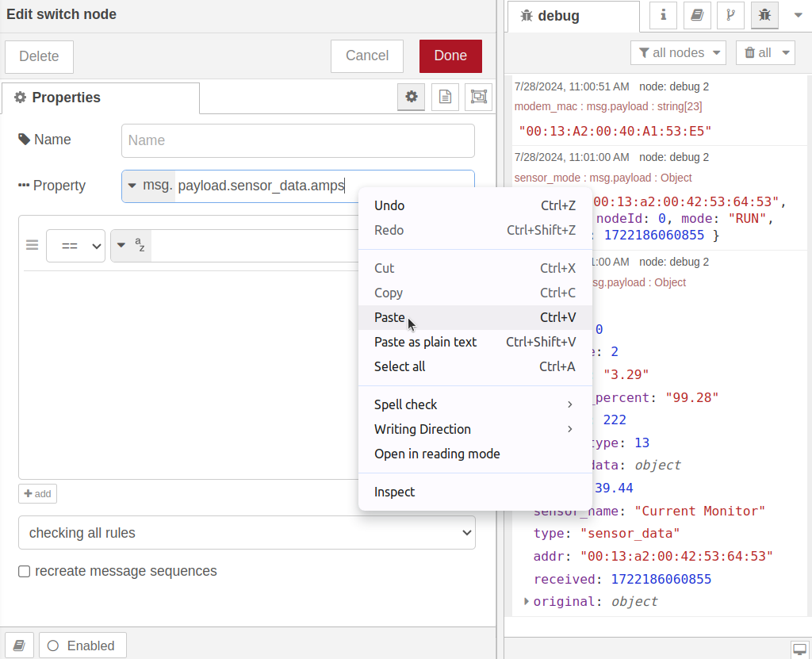812x659 pixels.
Task: Open node description document tab
Action: [x=446, y=97]
